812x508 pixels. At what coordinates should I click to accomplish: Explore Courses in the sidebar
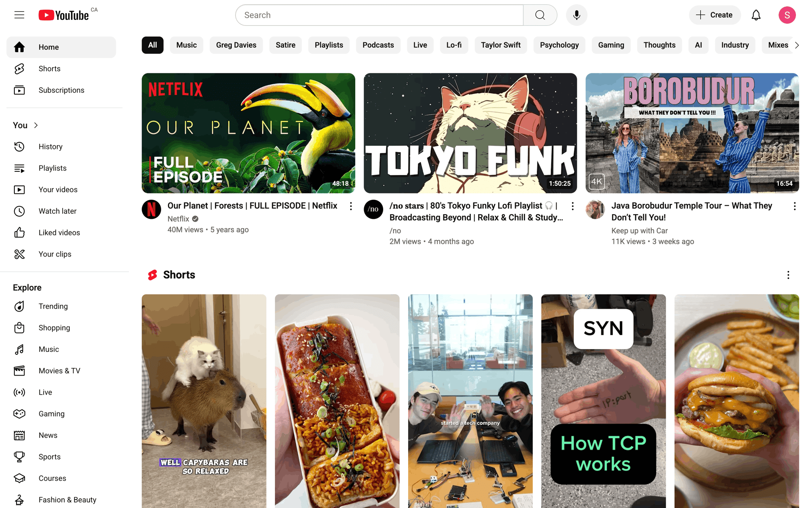[61, 479]
